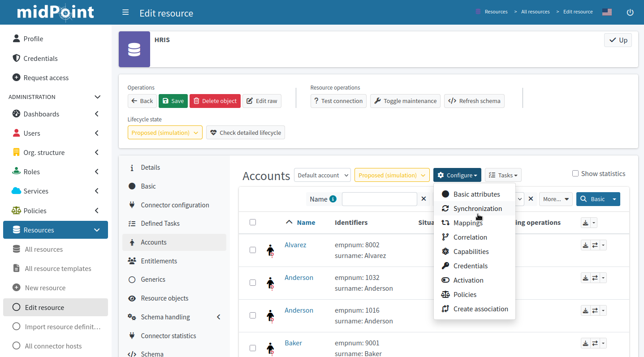Tick the checkbox on Baker's account row
644x357 pixels.
click(x=253, y=348)
